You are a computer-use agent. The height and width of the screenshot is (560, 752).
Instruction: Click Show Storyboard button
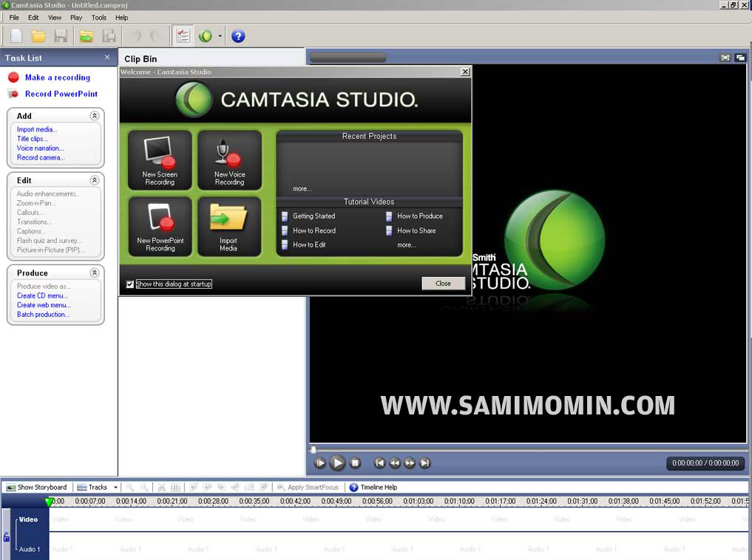pyautogui.click(x=36, y=487)
